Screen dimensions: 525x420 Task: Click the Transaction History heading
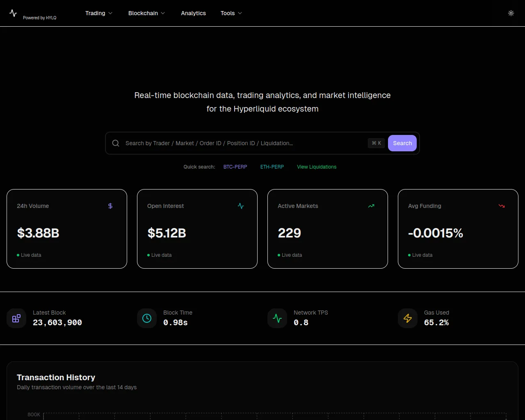click(x=56, y=377)
